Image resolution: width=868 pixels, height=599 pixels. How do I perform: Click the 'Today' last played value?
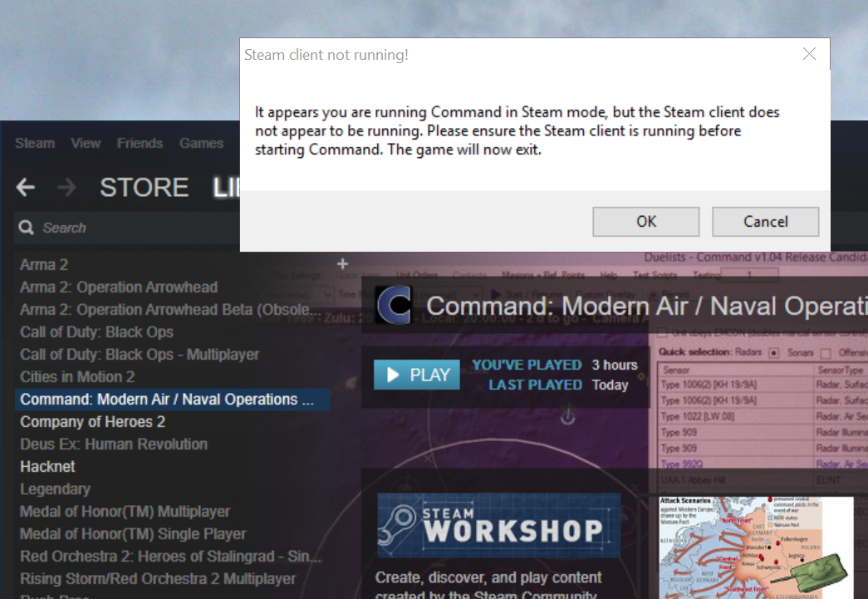coord(610,385)
